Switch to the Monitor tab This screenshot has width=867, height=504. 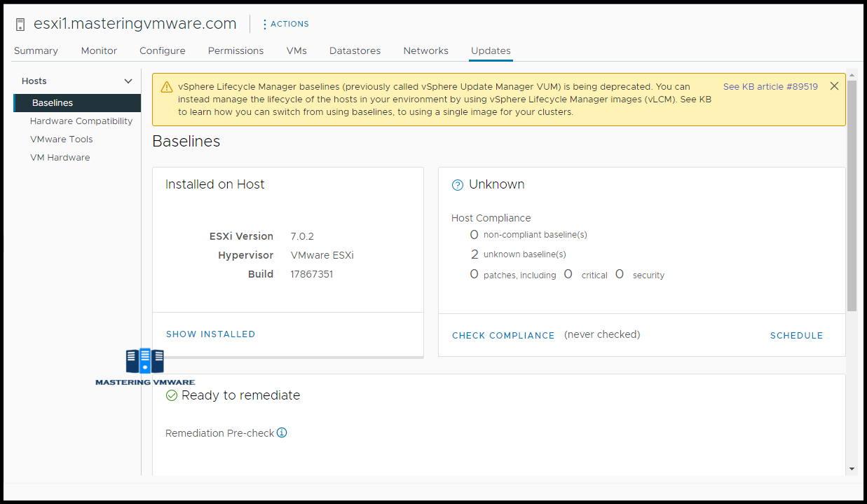[x=99, y=50]
